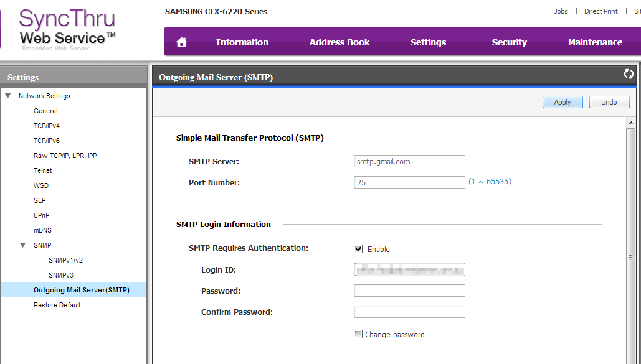Click the SyncThru Web Service logo
The image size is (641, 364).
point(67,29)
